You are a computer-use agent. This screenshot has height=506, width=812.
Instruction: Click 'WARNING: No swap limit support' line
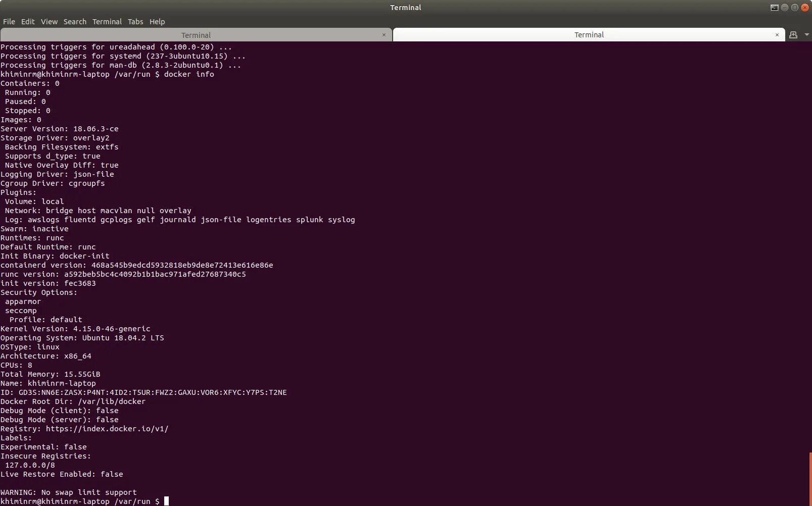[69, 492]
